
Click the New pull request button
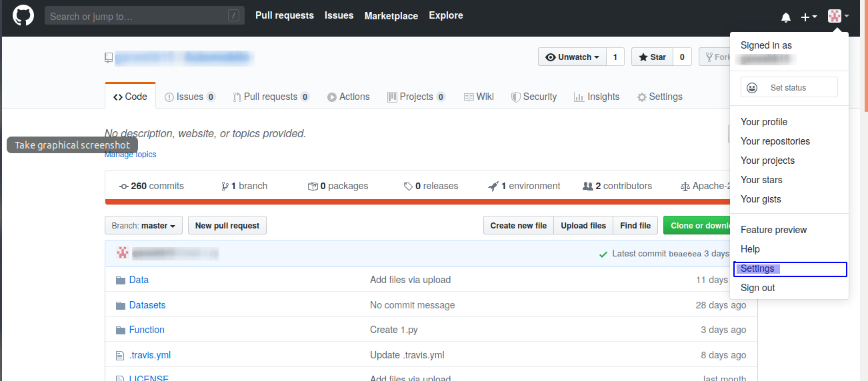click(x=227, y=226)
